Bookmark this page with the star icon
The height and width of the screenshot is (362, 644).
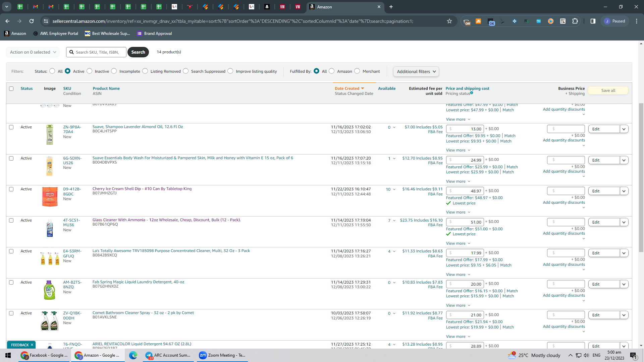point(449,21)
